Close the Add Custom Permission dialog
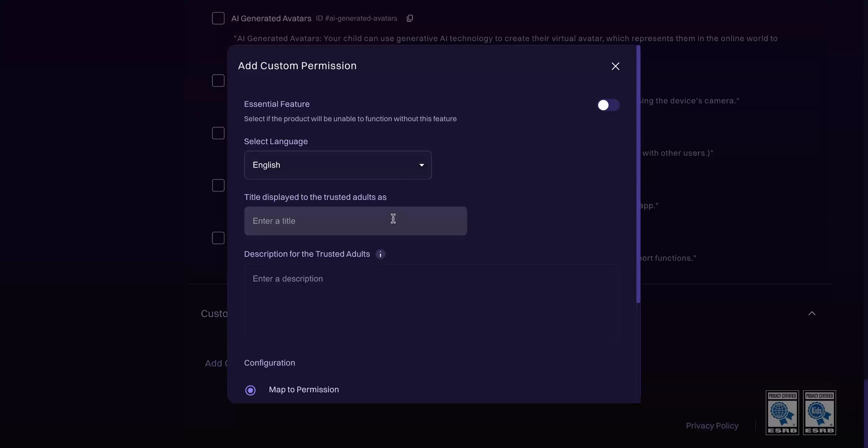 [615, 66]
